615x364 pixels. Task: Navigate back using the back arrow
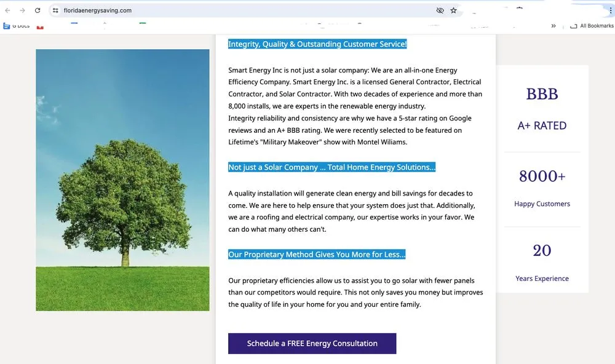click(7, 10)
